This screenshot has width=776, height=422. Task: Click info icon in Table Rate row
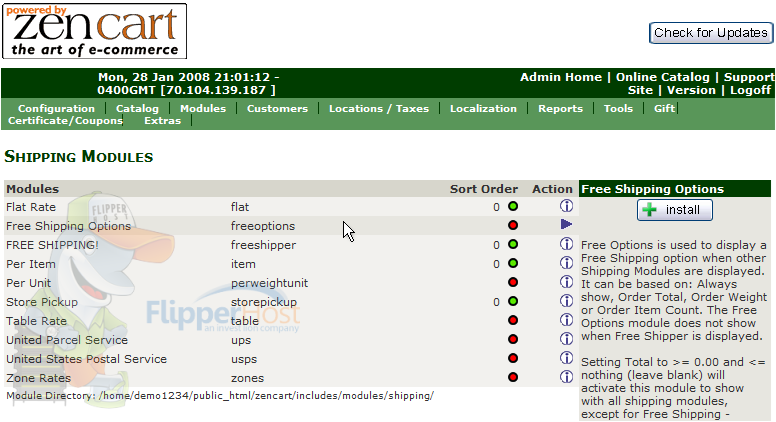[x=566, y=320]
